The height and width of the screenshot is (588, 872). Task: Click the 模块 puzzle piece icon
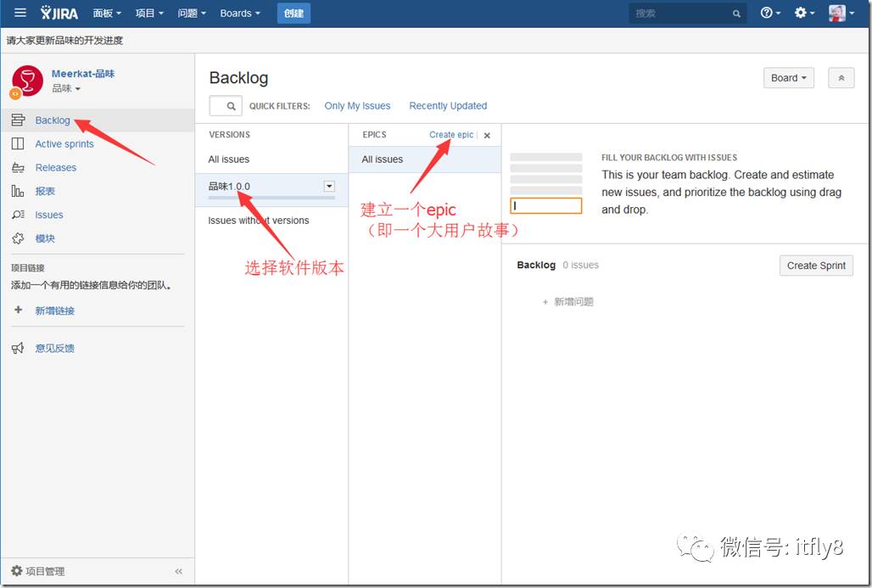point(18,238)
